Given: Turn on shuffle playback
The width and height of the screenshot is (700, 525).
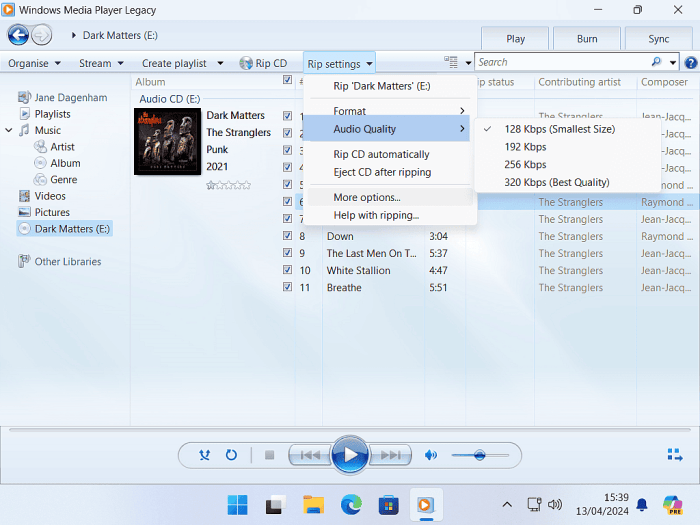Looking at the screenshot, I should pos(204,455).
